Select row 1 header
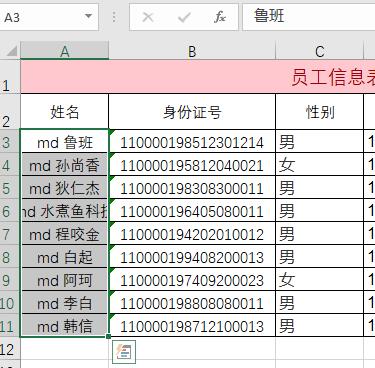The image size is (375, 368). point(10,77)
